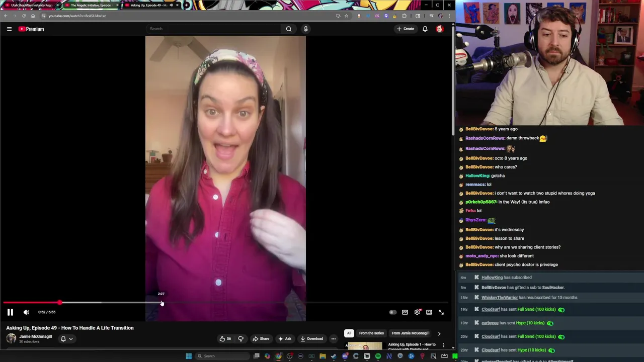Open the YouTube account avatar menu

click(440, 29)
